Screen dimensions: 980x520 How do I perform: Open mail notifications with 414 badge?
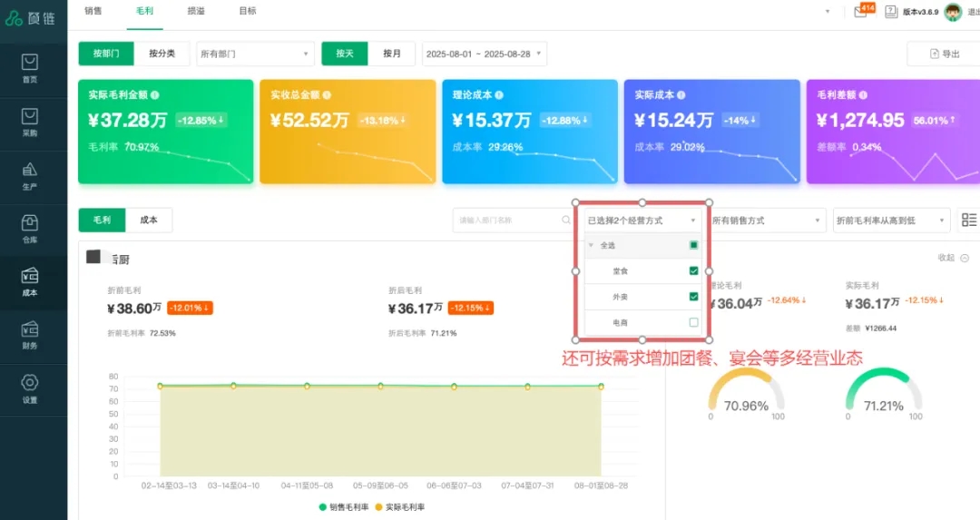coord(860,12)
